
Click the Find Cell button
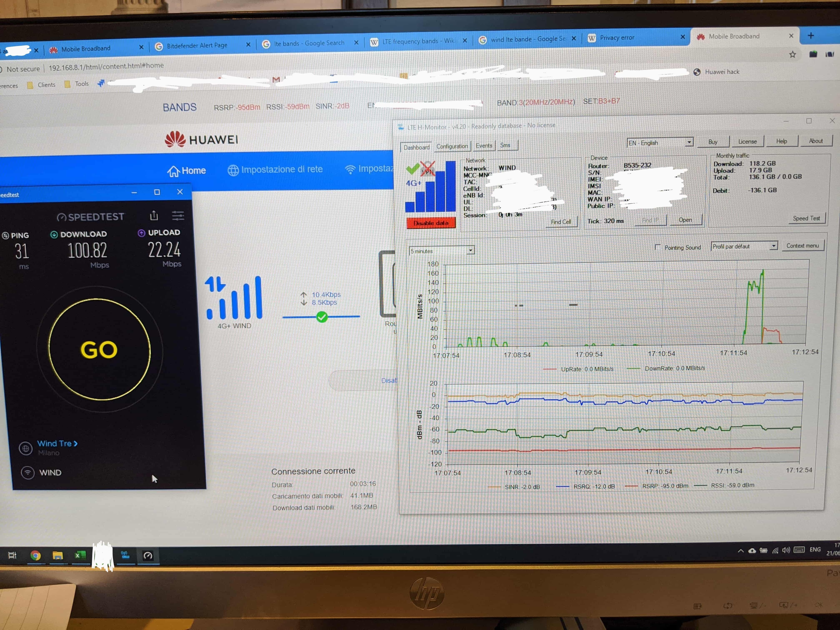click(561, 222)
